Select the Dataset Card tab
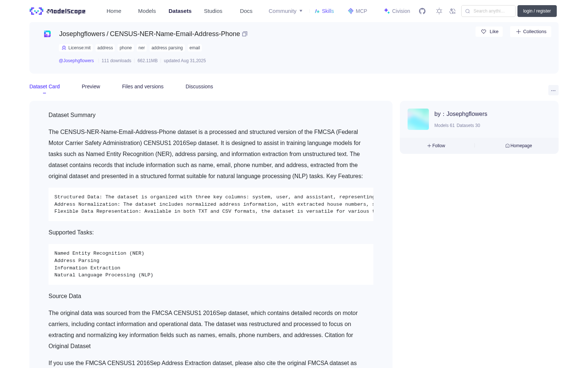 point(44,86)
